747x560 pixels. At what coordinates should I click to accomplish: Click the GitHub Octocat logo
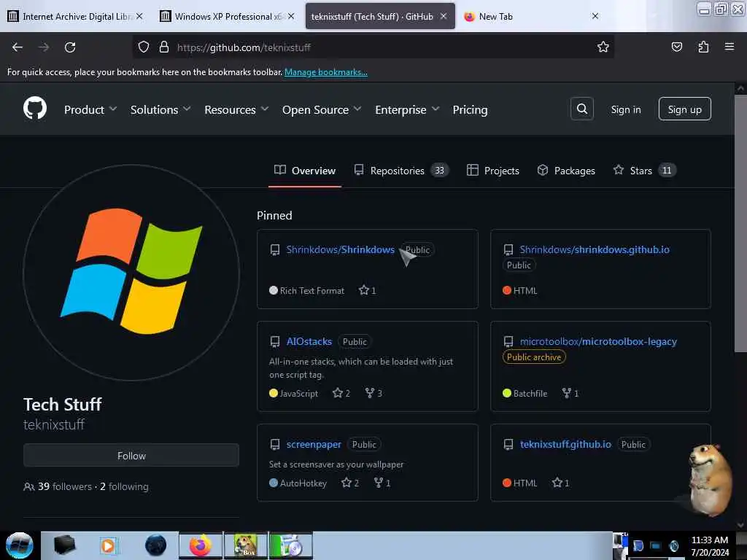pos(35,109)
